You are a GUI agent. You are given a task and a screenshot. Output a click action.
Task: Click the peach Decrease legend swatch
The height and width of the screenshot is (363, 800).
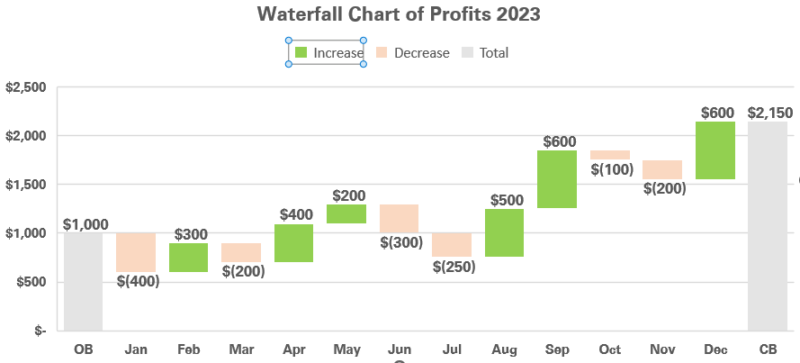382,53
